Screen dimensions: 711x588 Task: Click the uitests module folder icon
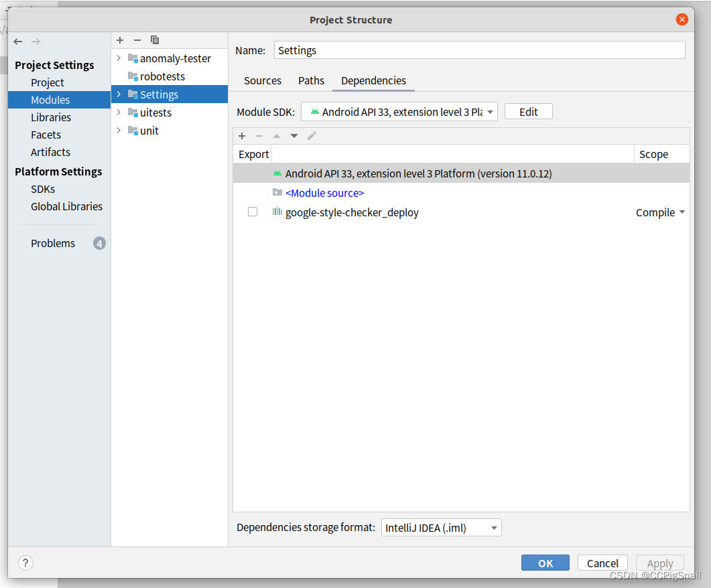coord(133,113)
